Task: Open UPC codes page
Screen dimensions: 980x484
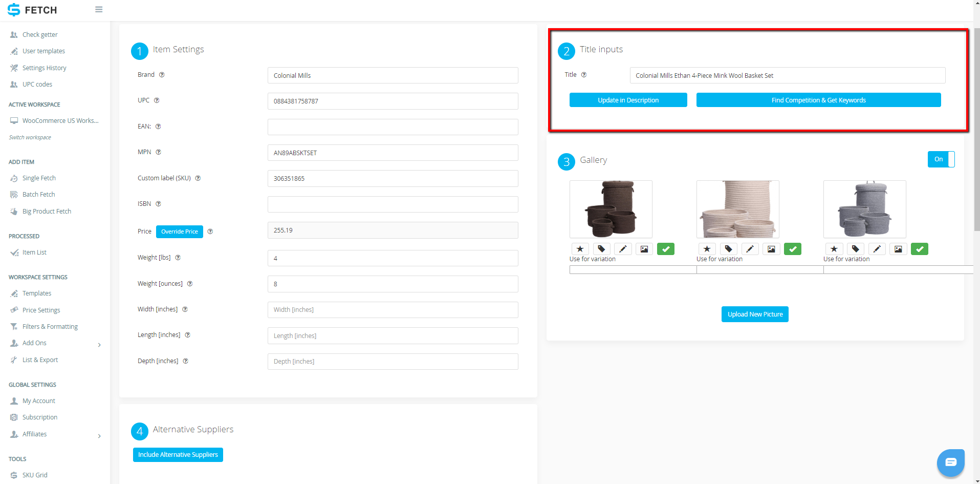Action: point(37,85)
